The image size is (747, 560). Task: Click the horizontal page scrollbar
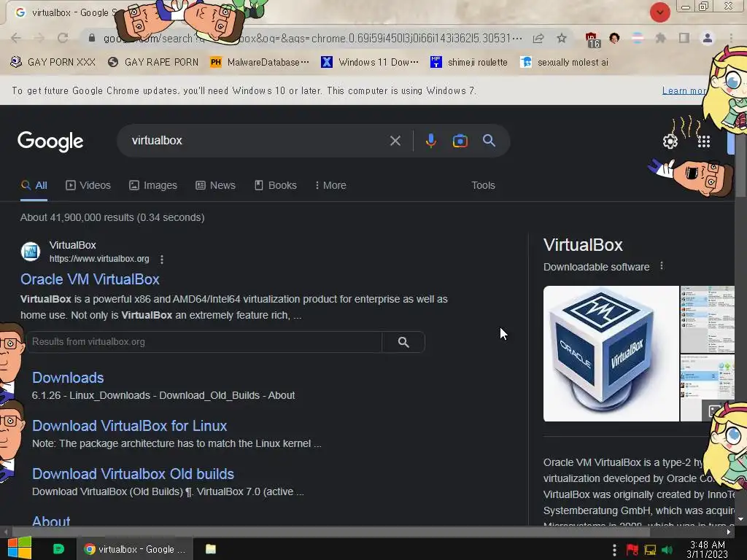[331, 532]
